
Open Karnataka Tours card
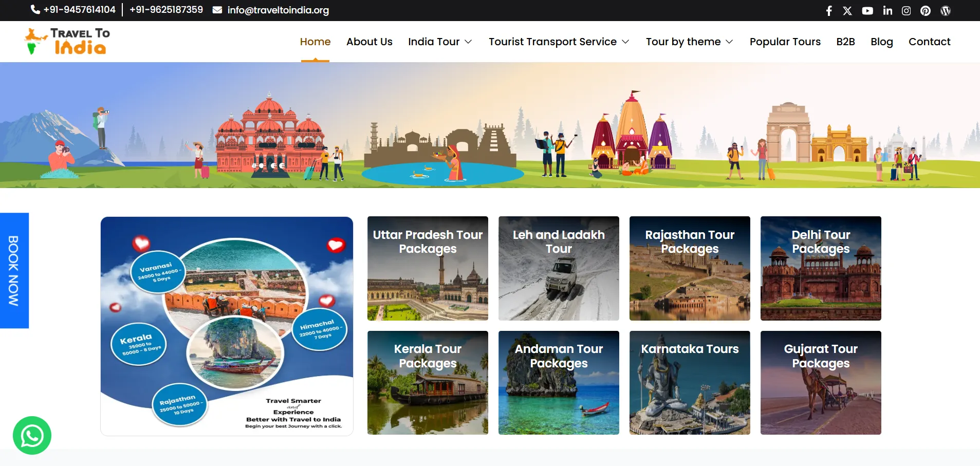pyautogui.click(x=690, y=383)
